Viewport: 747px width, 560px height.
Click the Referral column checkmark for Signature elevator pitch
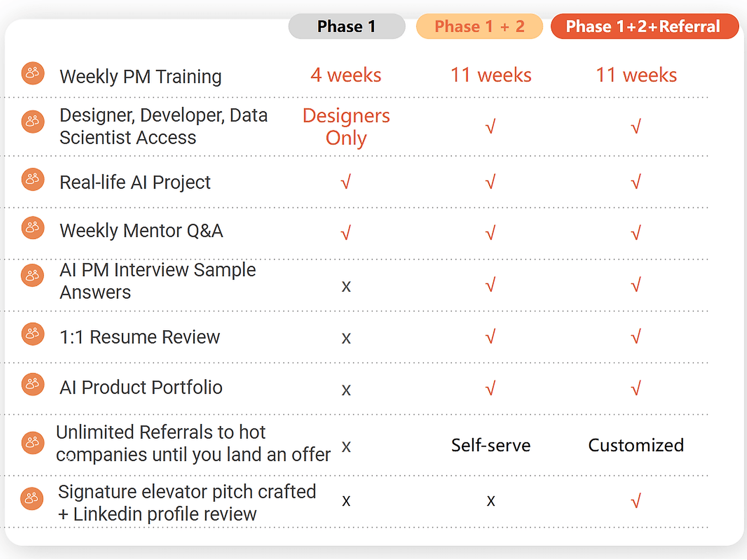click(x=636, y=500)
